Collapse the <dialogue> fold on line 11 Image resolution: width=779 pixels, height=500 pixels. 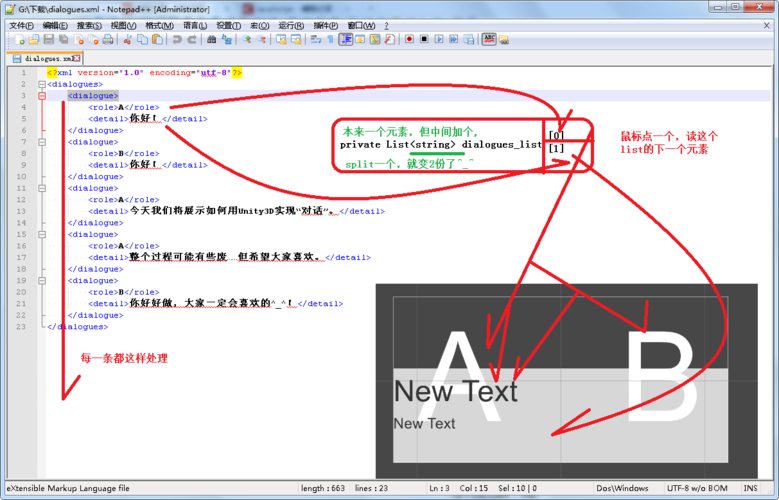tap(42, 188)
